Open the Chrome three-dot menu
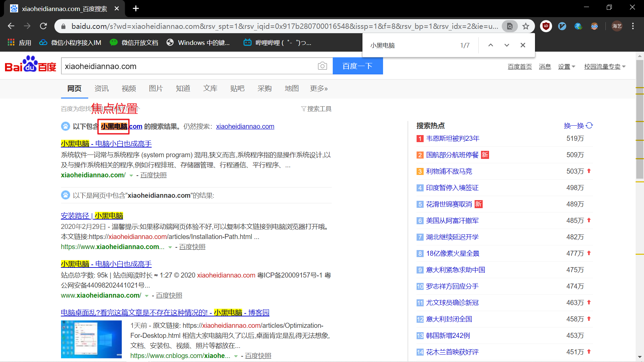 pyautogui.click(x=633, y=26)
